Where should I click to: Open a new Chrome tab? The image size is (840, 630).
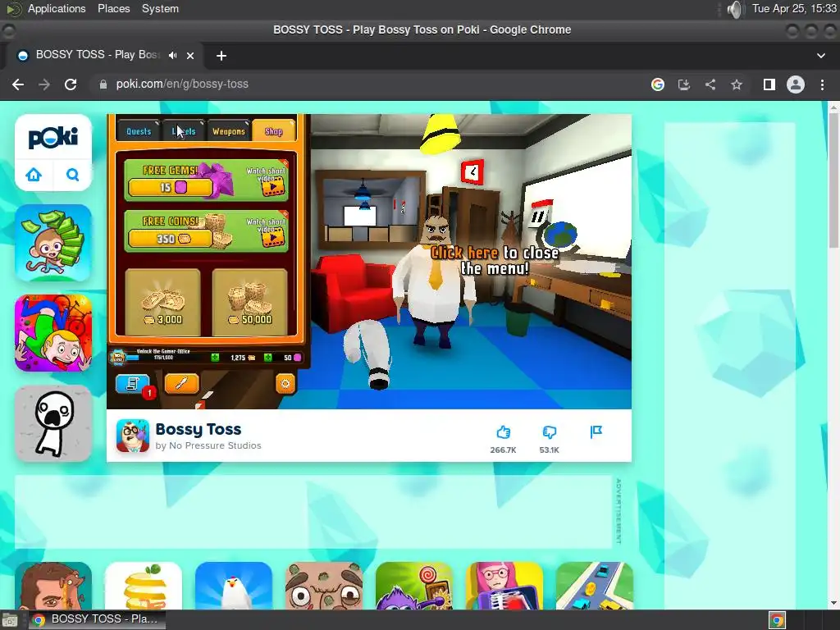(221, 56)
